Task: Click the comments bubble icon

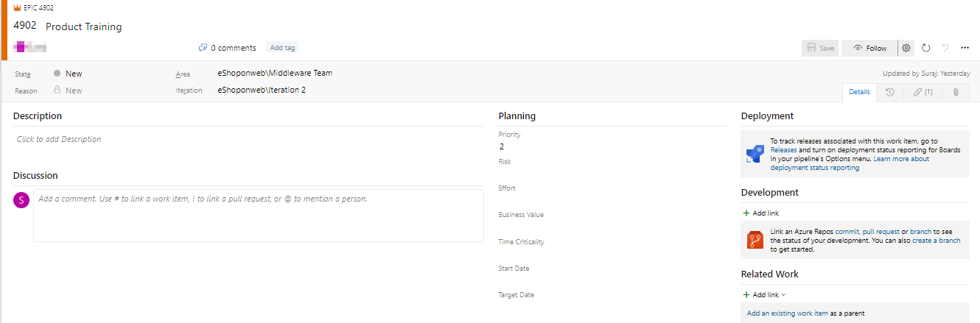Action: (203, 48)
